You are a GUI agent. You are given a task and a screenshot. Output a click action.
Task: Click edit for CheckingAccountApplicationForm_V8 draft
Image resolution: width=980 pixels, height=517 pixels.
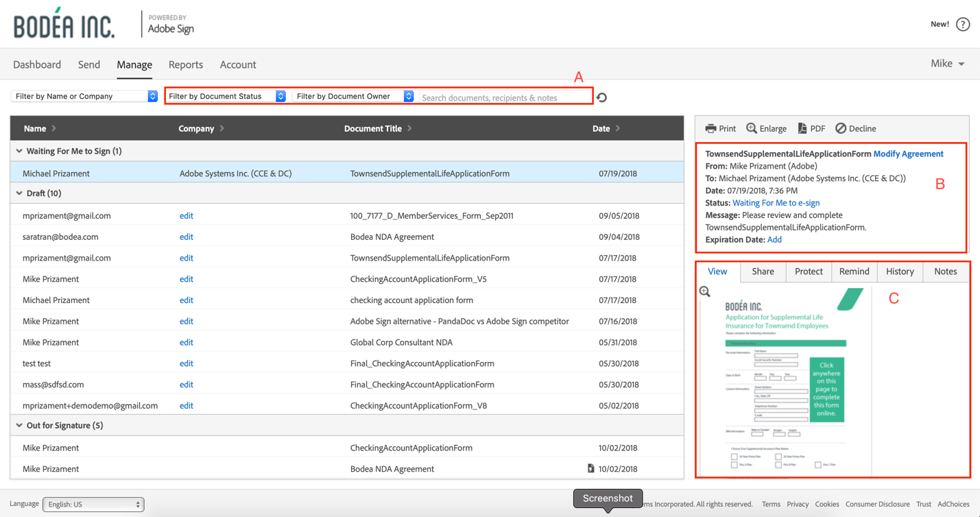(186, 405)
